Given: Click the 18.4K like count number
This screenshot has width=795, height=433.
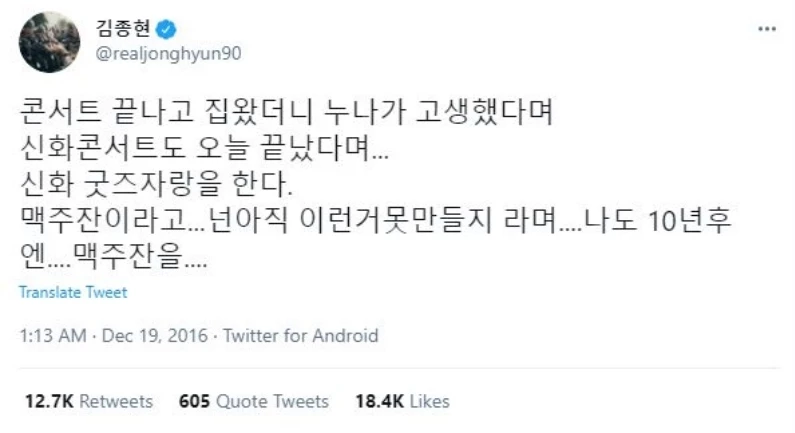Looking at the screenshot, I should click(x=379, y=402).
